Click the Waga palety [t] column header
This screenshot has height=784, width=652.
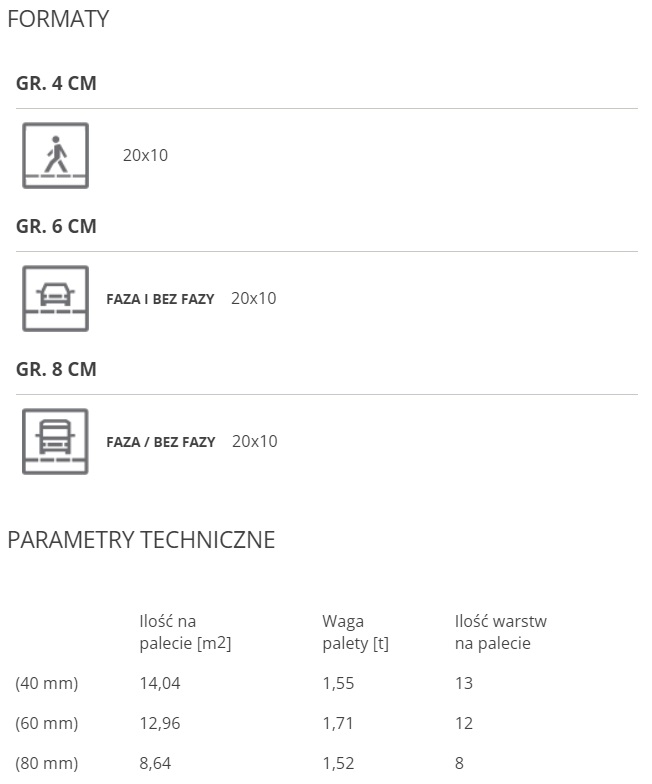(356, 632)
